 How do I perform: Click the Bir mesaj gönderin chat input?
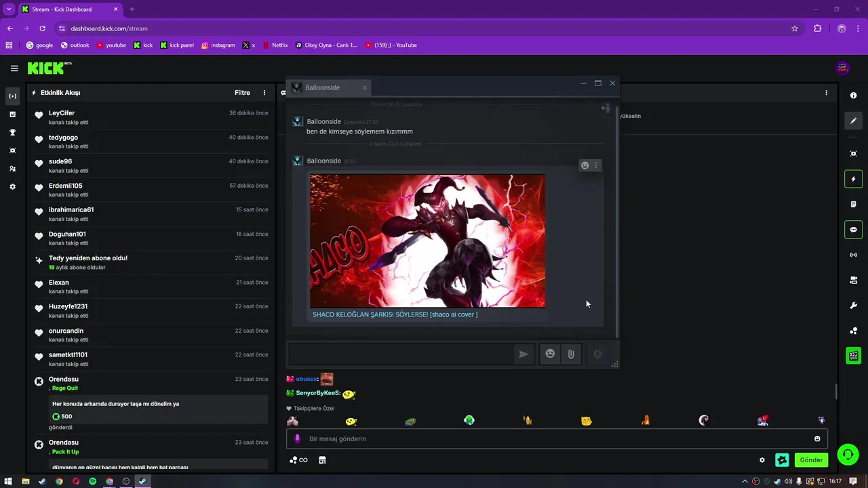pyautogui.click(x=557, y=439)
